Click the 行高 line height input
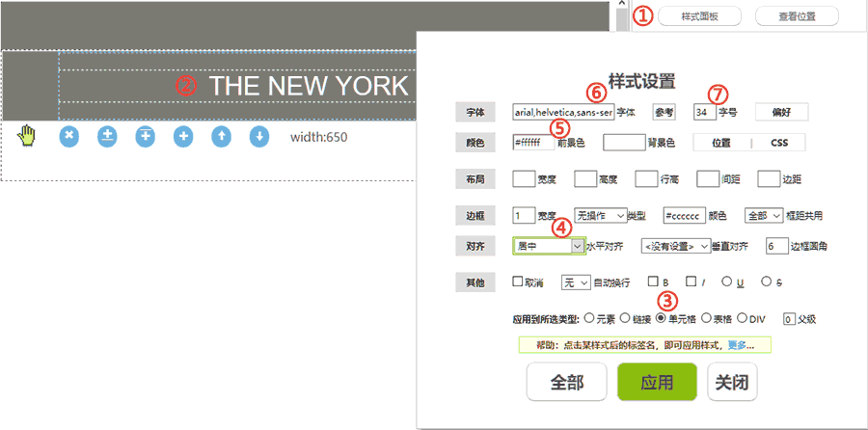868x430 pixels. point(646,179)
